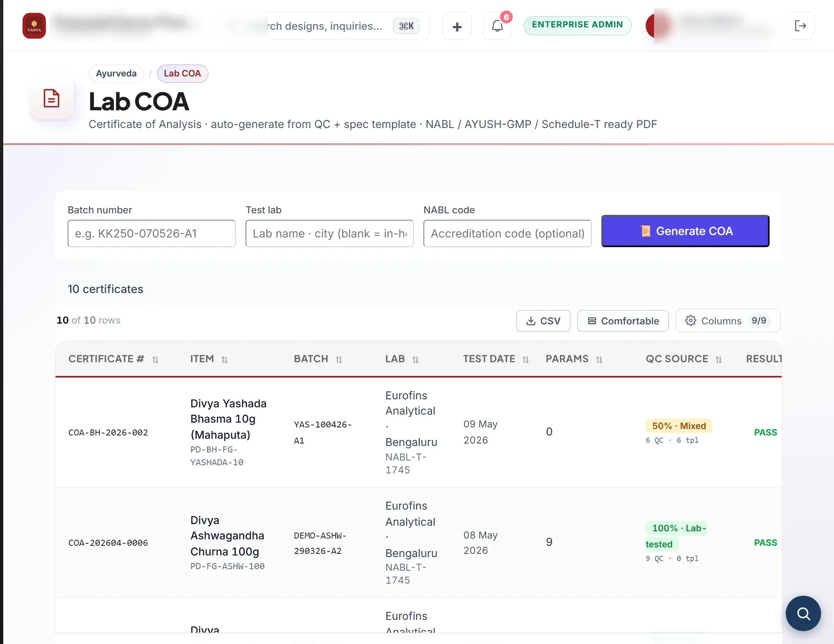Viewport: 834px width, 644px height.
Task: Click the Lab COA document icon
Action: point(51,98)
